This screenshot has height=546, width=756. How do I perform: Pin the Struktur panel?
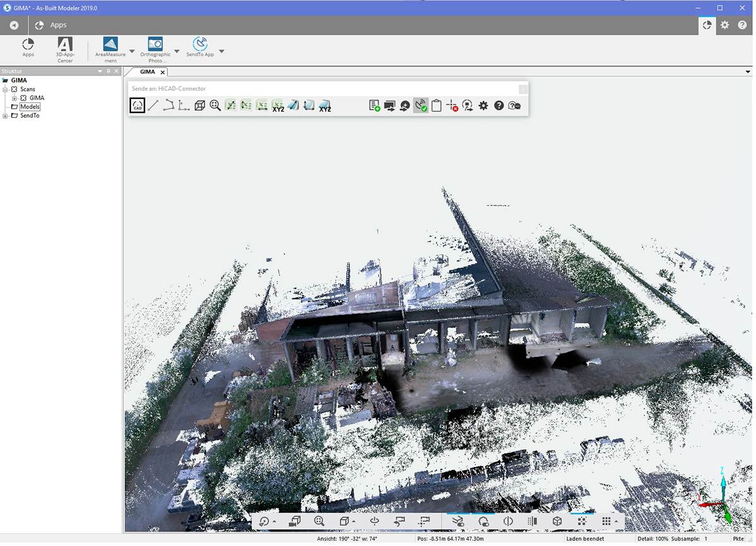[108, 71]
